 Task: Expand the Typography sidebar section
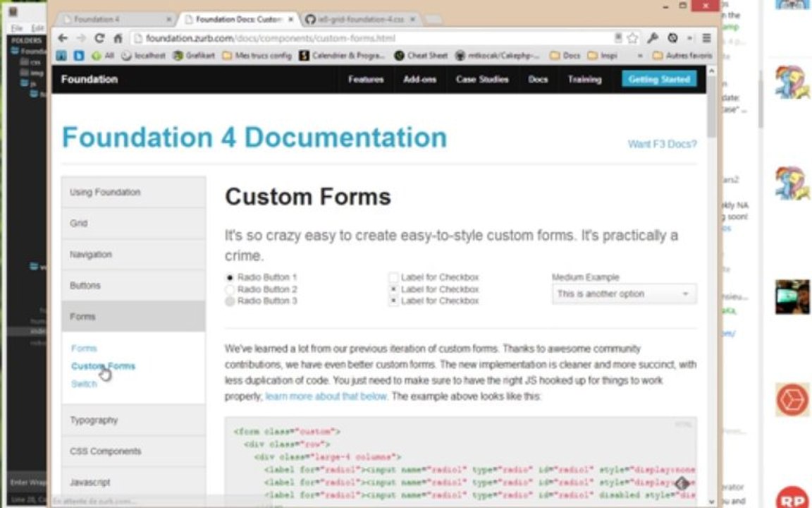point(134,421)
